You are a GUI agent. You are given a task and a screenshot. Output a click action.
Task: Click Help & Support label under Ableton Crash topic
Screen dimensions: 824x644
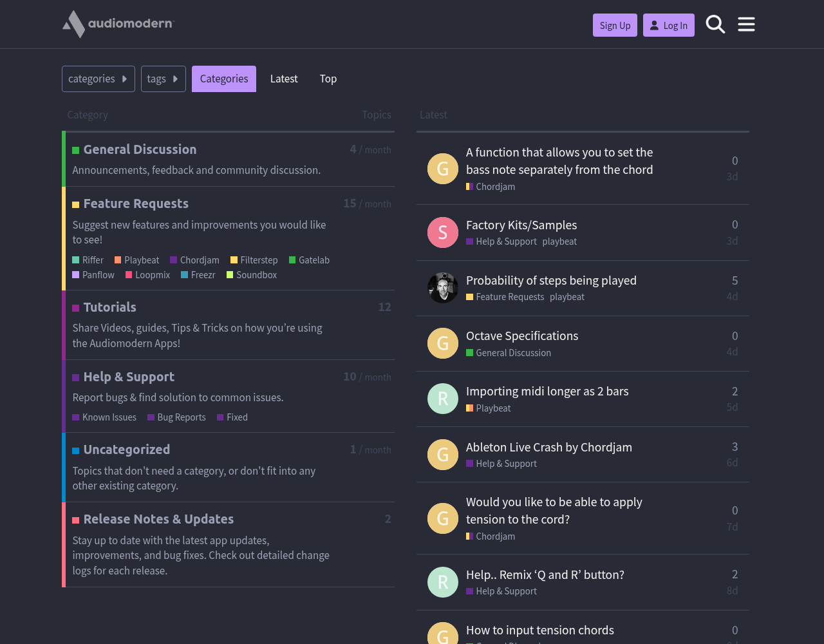(x=501, y=464)
